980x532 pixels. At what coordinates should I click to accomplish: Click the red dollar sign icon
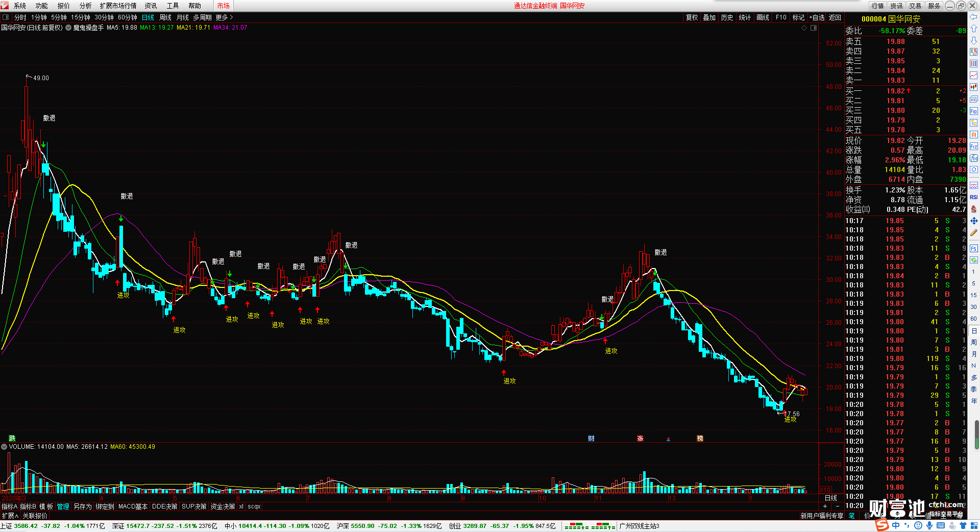coord(973,209)
